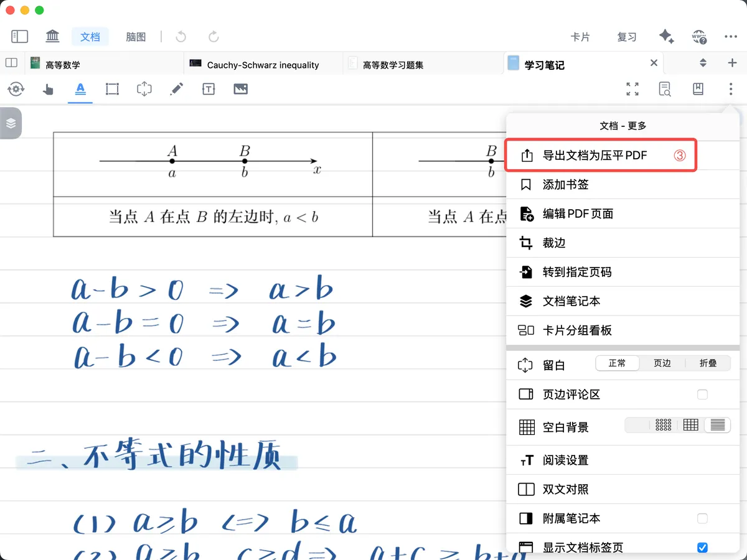
Task: Set 留白 to 折叠
Action: tap(708, 363)
